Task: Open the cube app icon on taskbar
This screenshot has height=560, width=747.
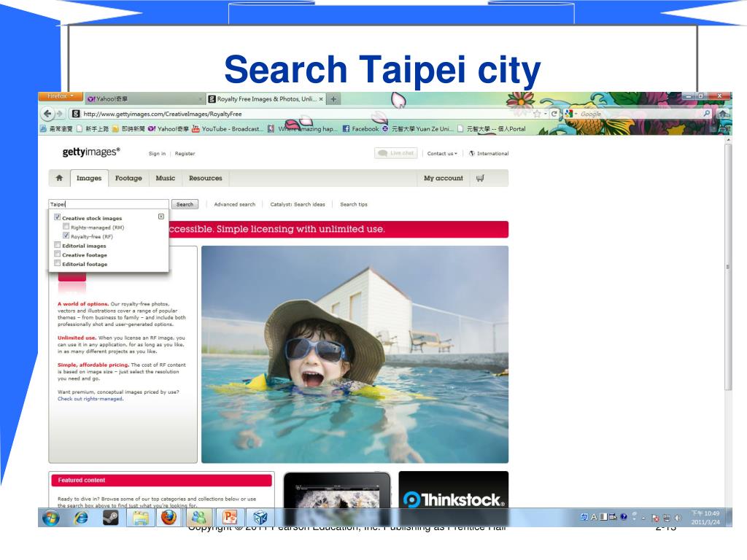Action: pyautogui.click(x=260, y=518)
